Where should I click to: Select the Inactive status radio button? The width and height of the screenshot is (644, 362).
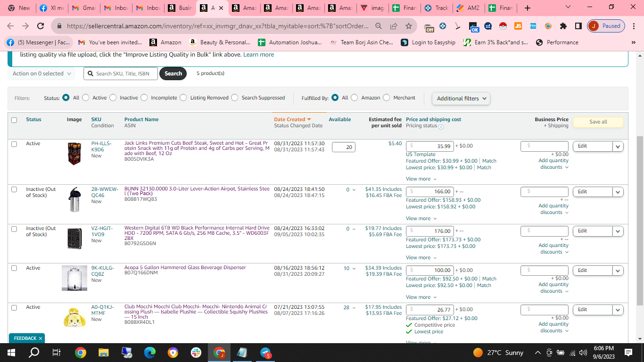coord(113,98)
